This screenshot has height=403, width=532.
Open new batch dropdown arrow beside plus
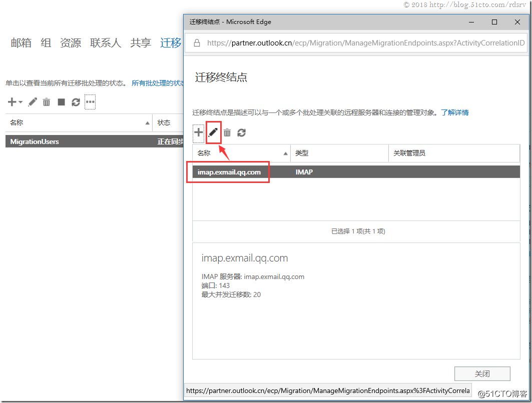tap(21, 102)
